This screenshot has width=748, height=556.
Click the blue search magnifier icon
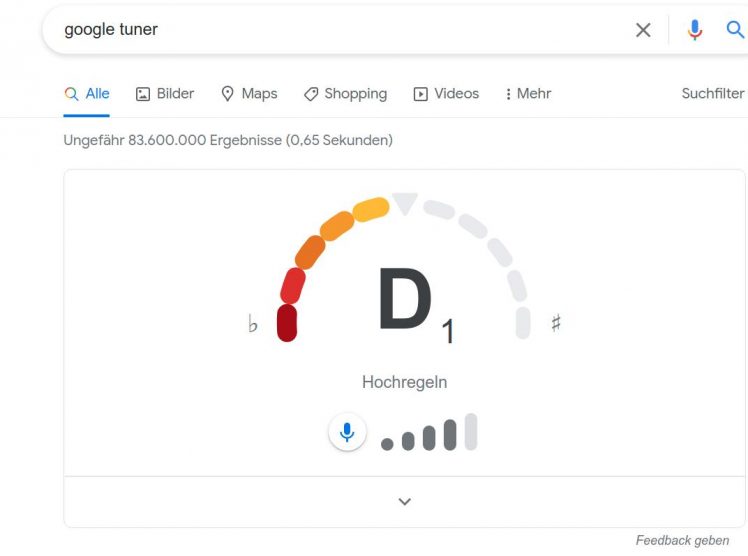(x=735, y=30)
